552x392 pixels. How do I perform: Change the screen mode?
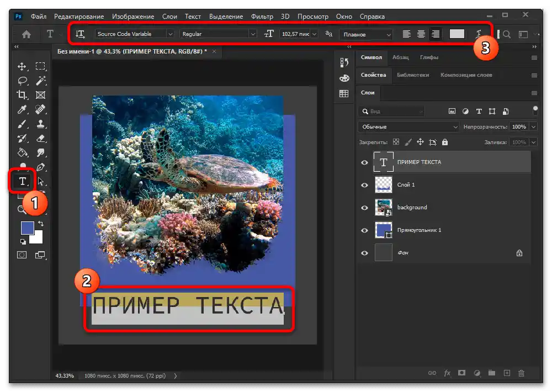[x=40, y=255]
